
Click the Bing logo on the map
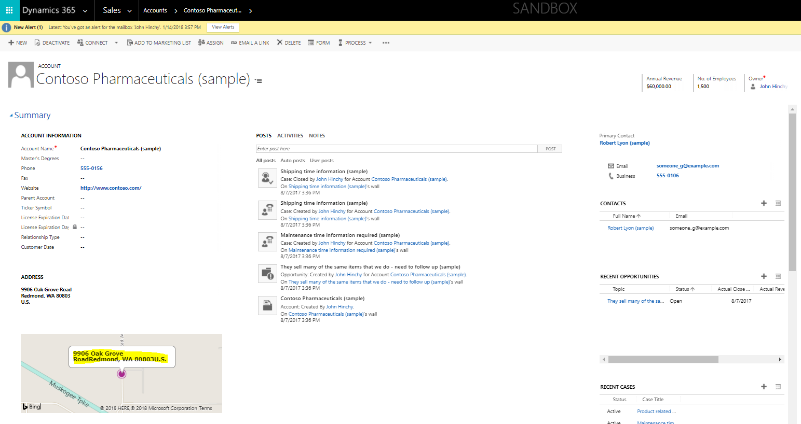(x=32, y=407)
